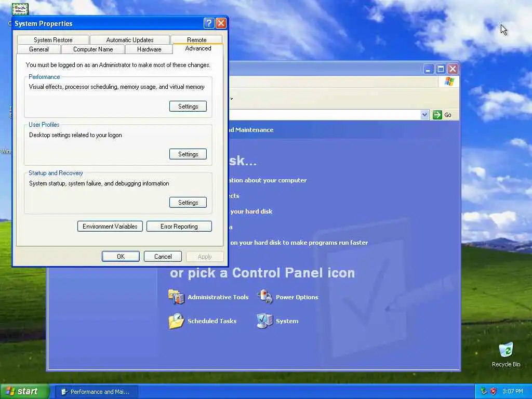Image resolution: width=532 pixels, height=399 pixels.
Task: Switch to the Remote tab
Action: [x=196, y=39]
